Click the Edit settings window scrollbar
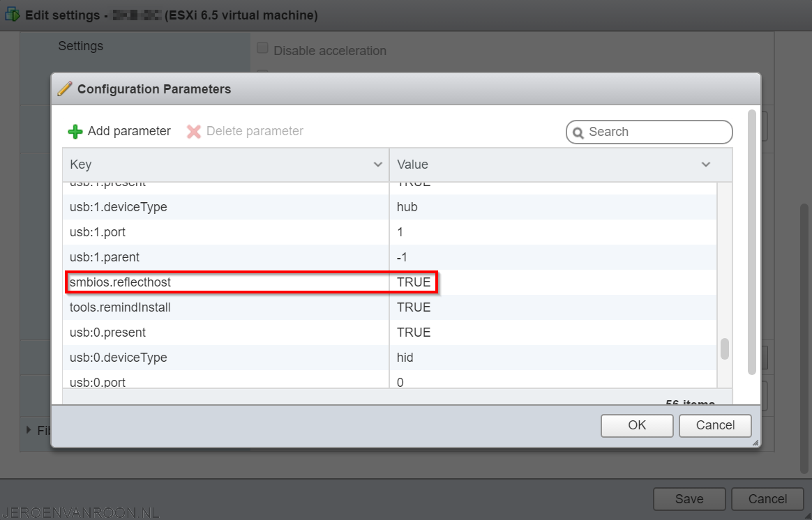The image size is (812, 520). (x=804, y=338)
